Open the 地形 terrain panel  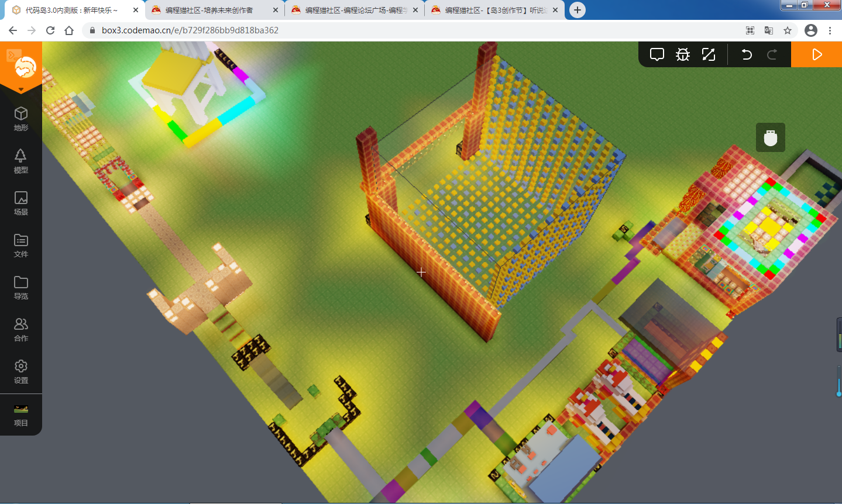(21, 119)
